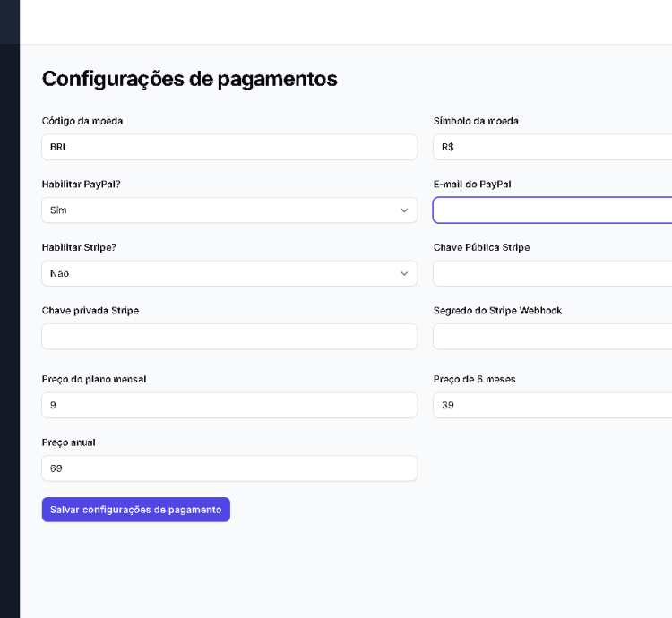672x618 pixels.
Task: Click the Configurações de pagamentos page heading
Action: tap(189, 79)
